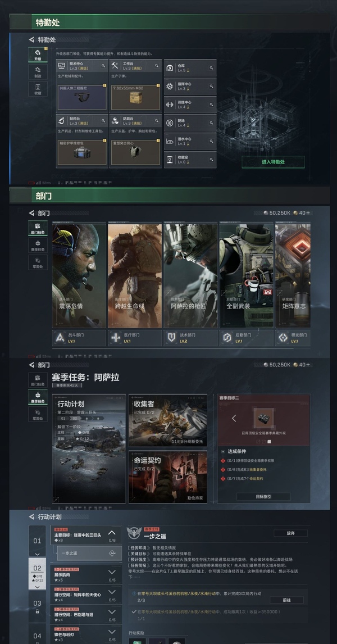This screenshot has width=337, height=644.
Task: Select 战斗部门 LV.1 department button
Action: (79, 338)
